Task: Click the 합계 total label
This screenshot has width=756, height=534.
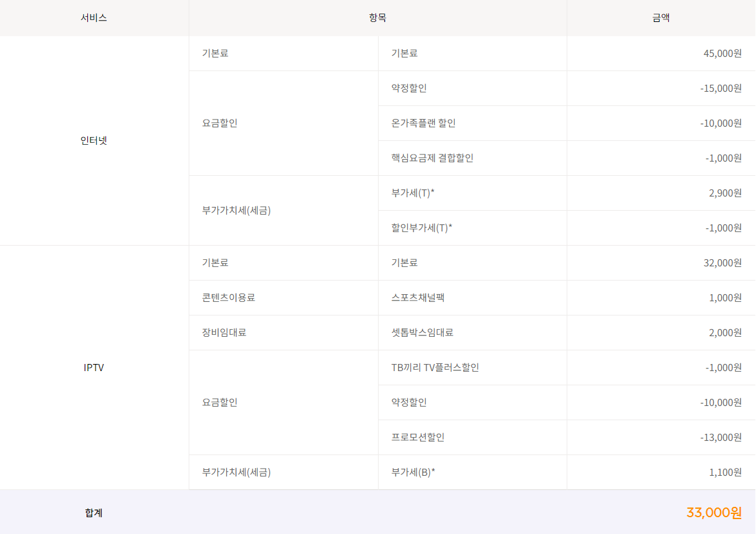Action: point(94,513)
